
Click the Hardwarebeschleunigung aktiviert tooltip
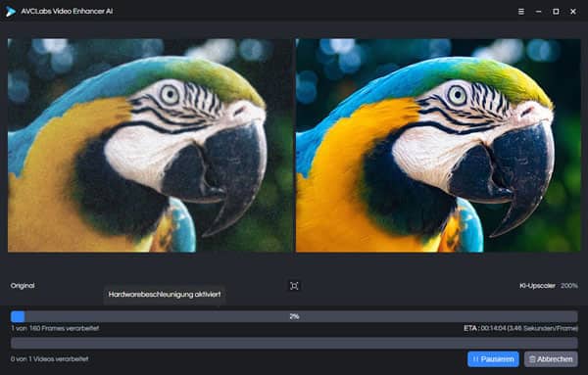click(165, 295)
